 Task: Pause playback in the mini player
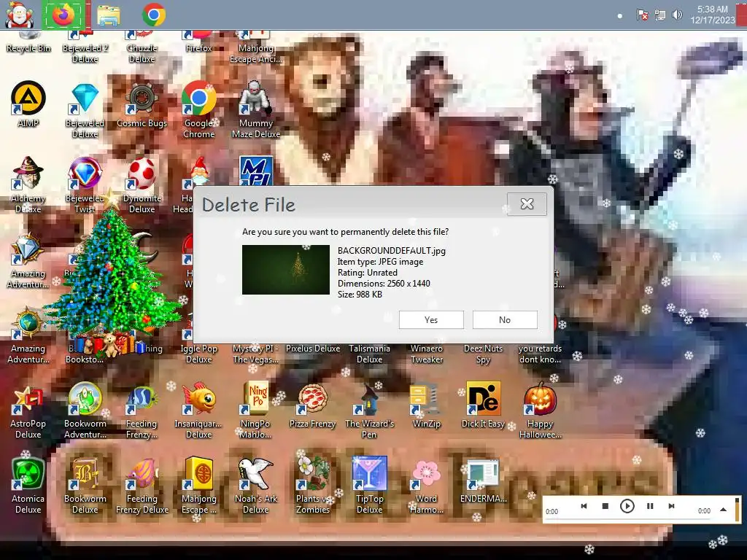tap(650, 506)
